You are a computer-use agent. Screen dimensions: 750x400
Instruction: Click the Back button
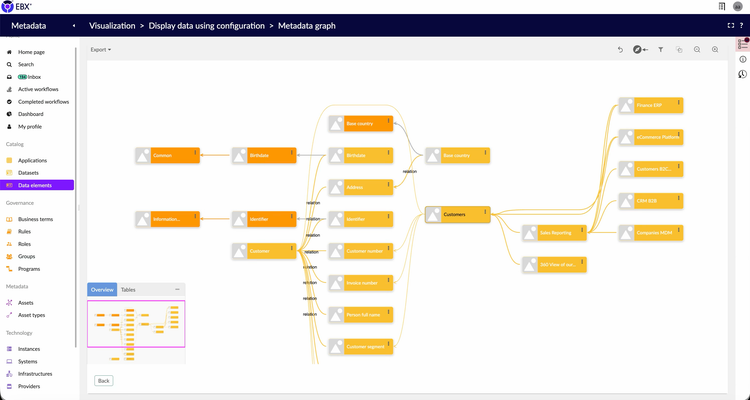[x=103, y=381]
